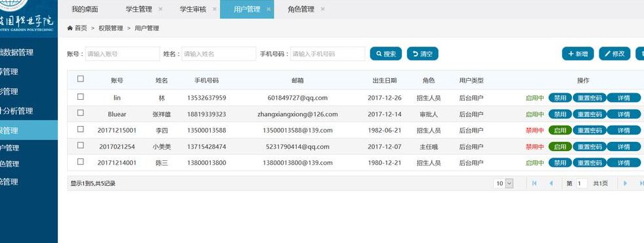Screen dimensions: 644x243
Task: Click the 新增 add button
Action: tap(578, 53)
